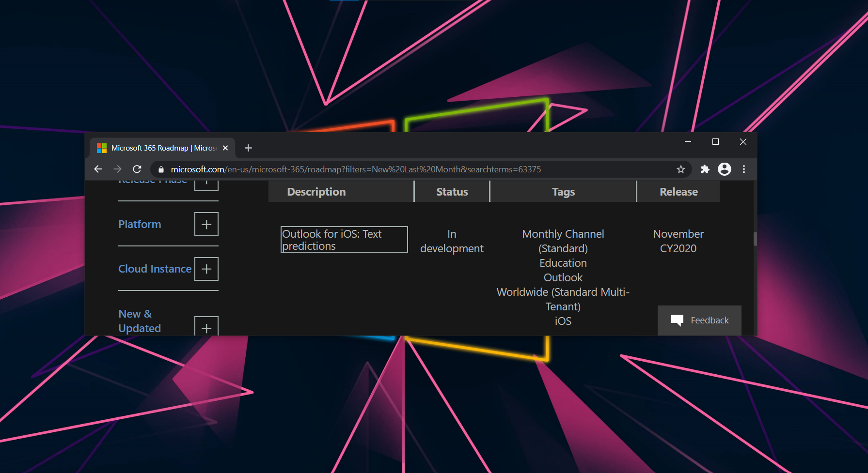This screenshot has height=473, width=868.
Task: Sort by the Release column header
Action: (679, 192)
